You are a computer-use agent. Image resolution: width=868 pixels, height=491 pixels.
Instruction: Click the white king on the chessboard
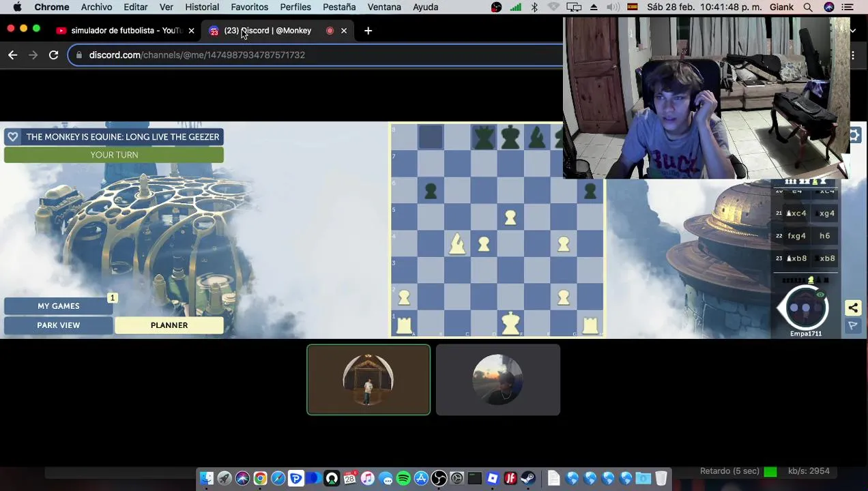(510, 323)
